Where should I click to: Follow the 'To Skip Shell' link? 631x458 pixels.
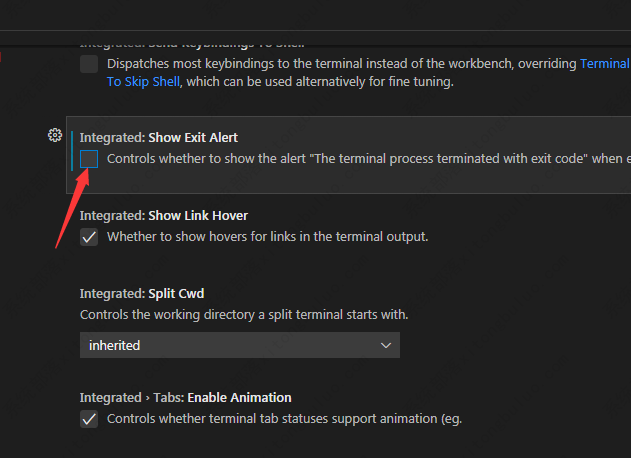(x=141, y=81)
